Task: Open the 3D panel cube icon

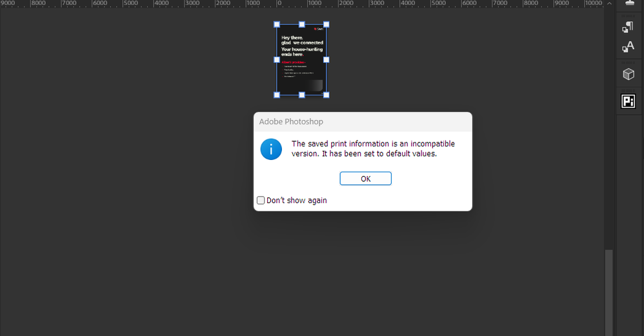Action: (x=629, y=74)
